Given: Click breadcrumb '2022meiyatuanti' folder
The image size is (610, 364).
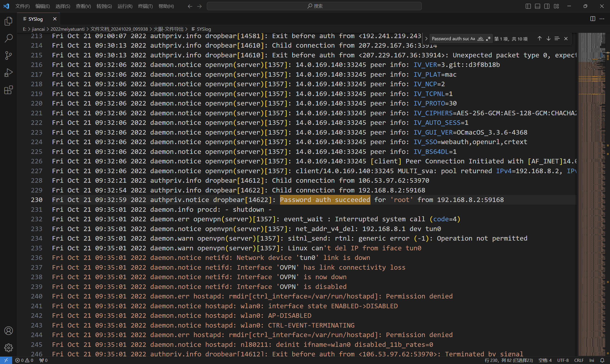Looking at the screenshot, I should pyautogui.click(x=67, y=29).
